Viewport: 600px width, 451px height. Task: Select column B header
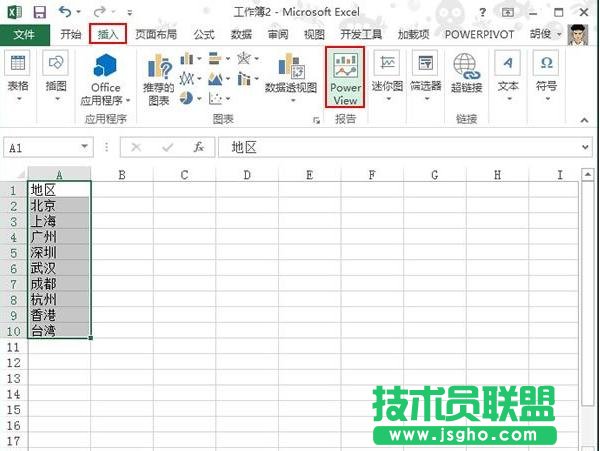point(122,175)
